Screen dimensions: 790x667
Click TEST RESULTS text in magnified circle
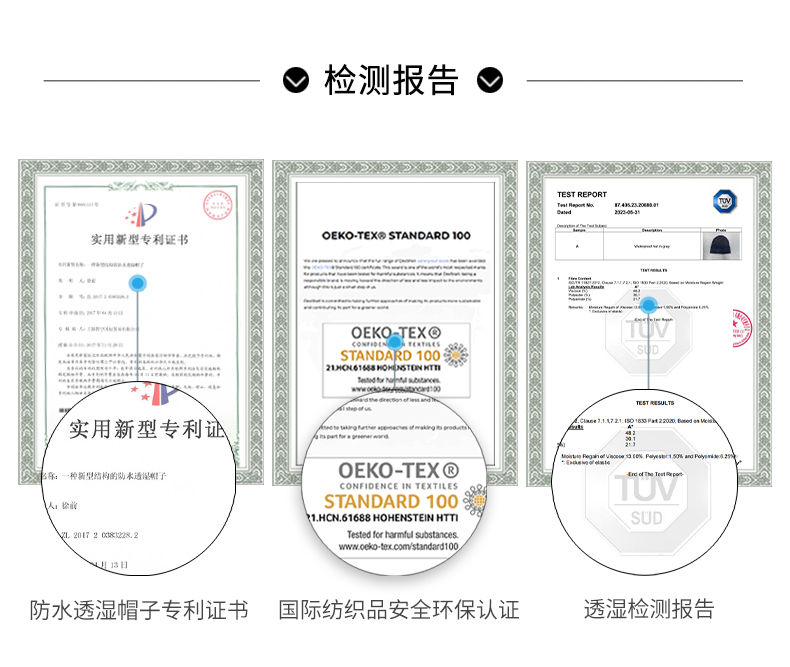click(654, 403)
